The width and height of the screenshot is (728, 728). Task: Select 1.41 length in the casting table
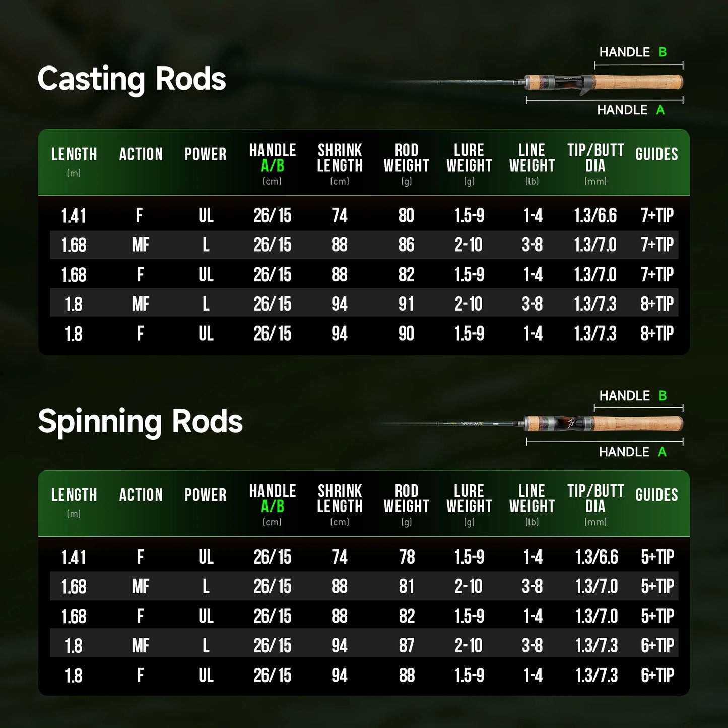[74, 216]
